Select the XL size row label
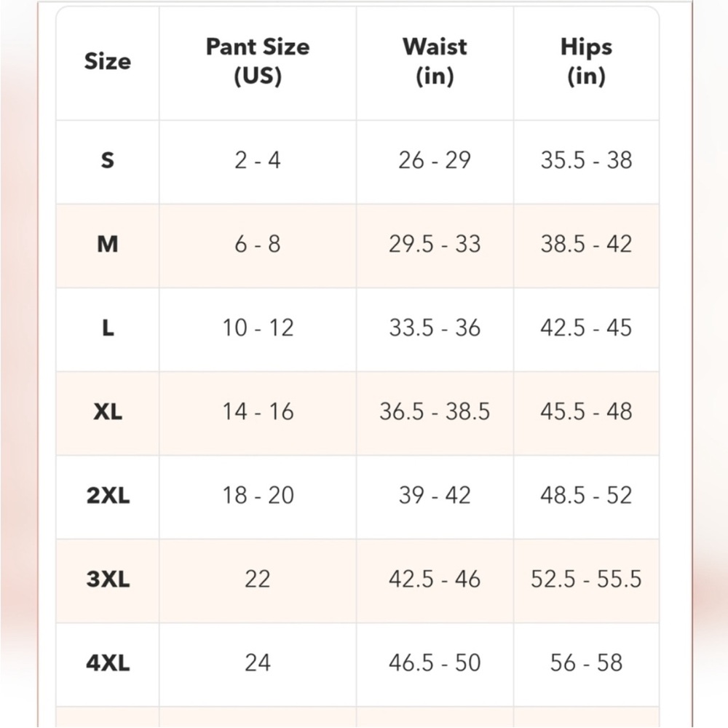 [107, 411]
